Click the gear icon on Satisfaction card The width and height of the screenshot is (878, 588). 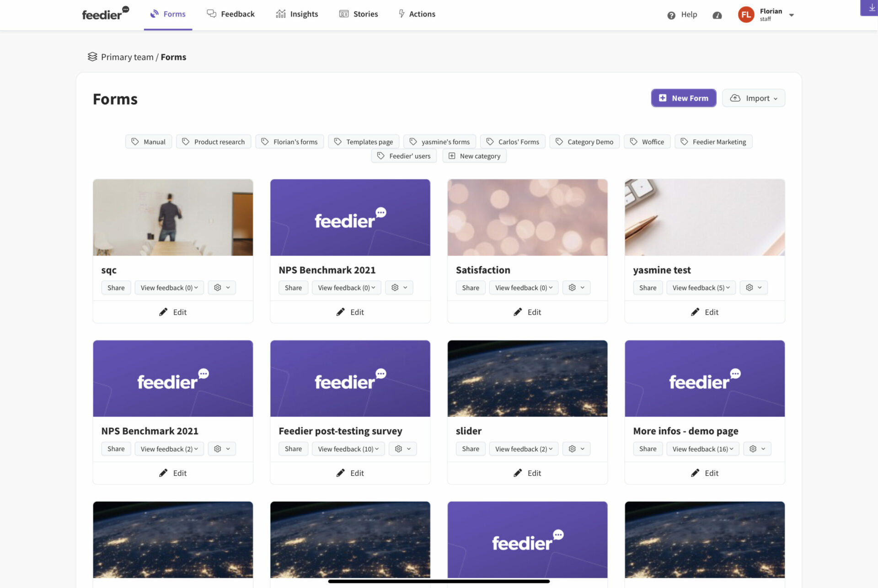tap(572, 288)
